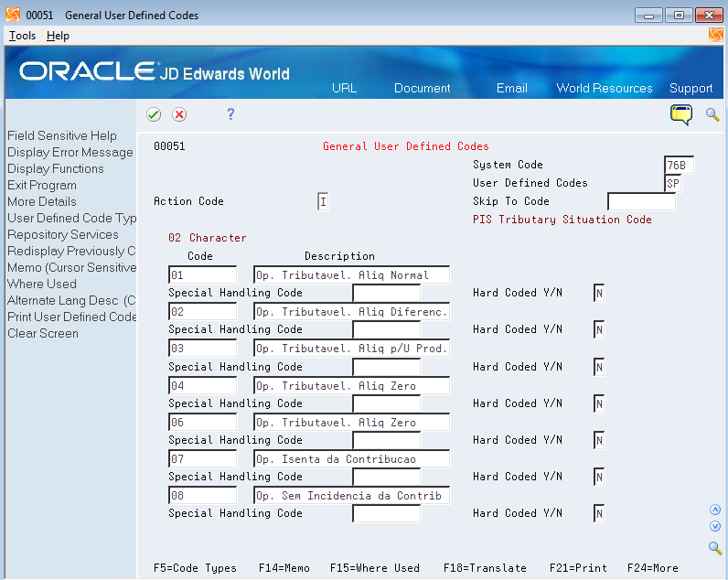Image resolution: width=728 pixels, height=580 pixels.
Task: Open User Defined Code Types option
Action: 71,219
